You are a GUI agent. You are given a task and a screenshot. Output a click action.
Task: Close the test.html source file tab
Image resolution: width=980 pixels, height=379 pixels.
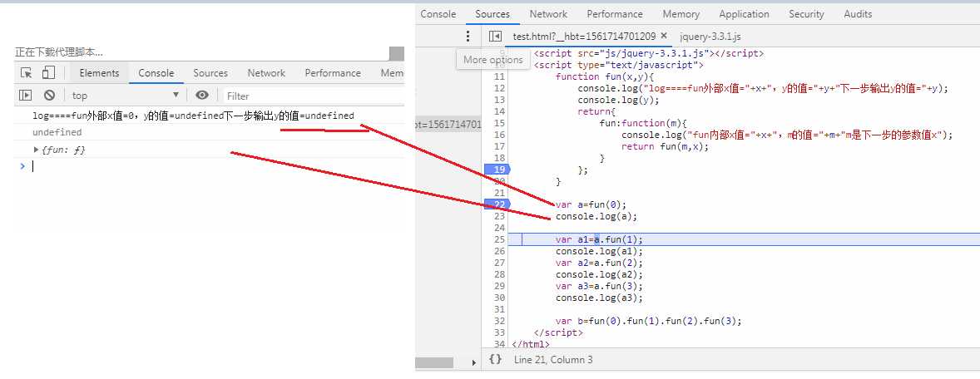pos(664,37)
